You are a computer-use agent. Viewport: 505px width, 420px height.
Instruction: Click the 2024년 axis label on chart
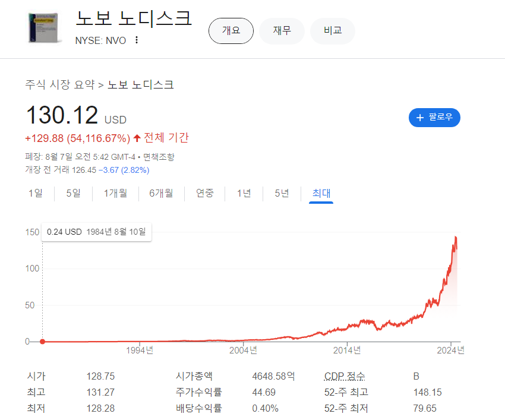(450, 350)
